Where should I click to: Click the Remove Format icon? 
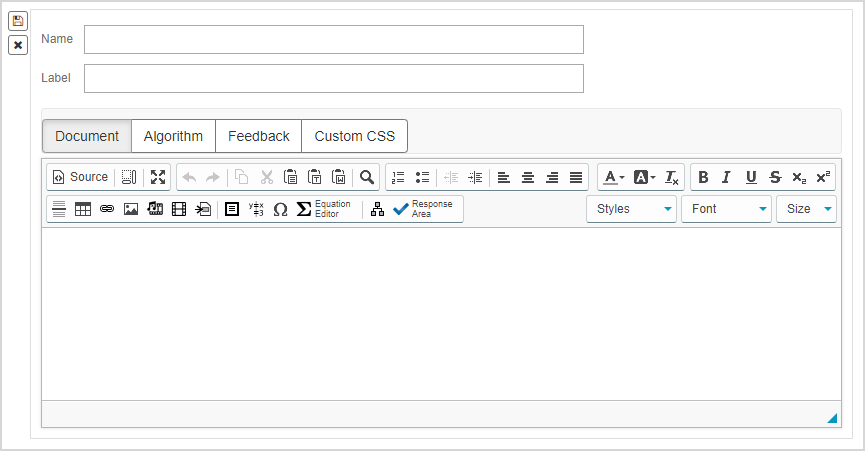coord(672,177)
